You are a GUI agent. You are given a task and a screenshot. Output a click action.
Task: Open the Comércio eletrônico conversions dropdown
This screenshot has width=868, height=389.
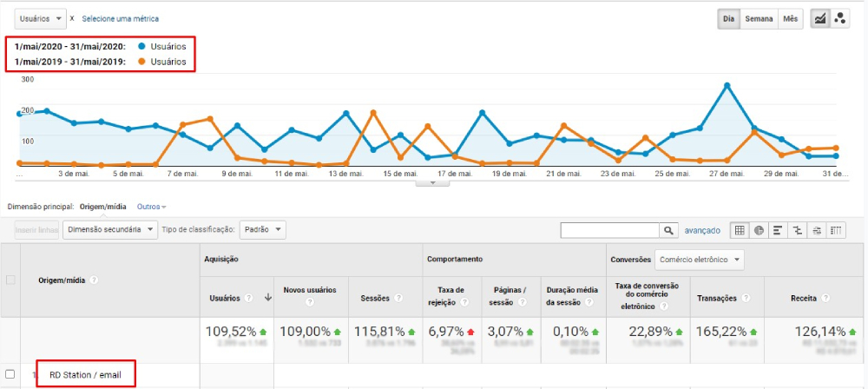[700, 259]
